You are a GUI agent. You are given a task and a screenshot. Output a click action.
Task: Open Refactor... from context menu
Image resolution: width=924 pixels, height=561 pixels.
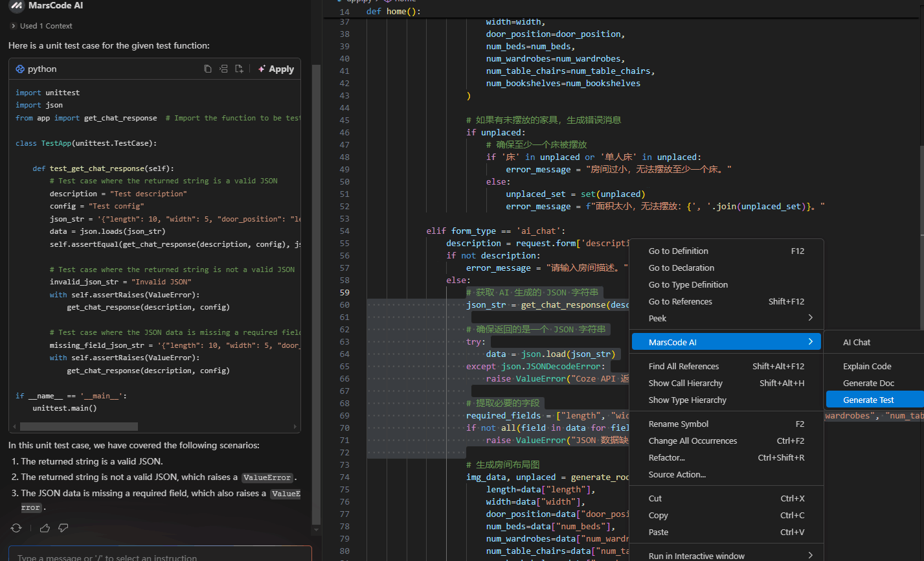click(727, 457)
